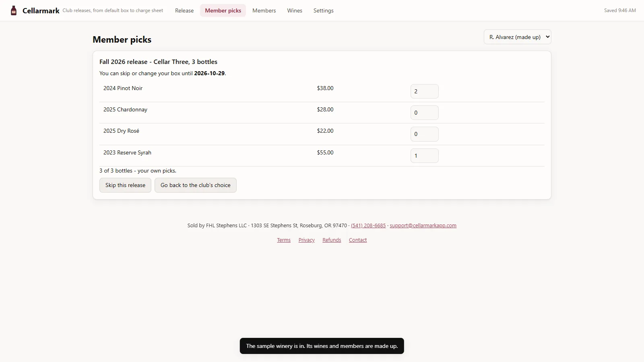644x362 pixels.
Task: Click the sample winery toast notification
Action: click(x=322, y=346)
